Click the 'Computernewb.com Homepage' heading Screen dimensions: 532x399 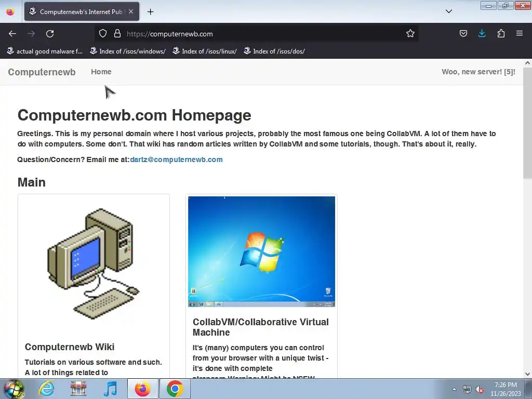click(135, 115)
